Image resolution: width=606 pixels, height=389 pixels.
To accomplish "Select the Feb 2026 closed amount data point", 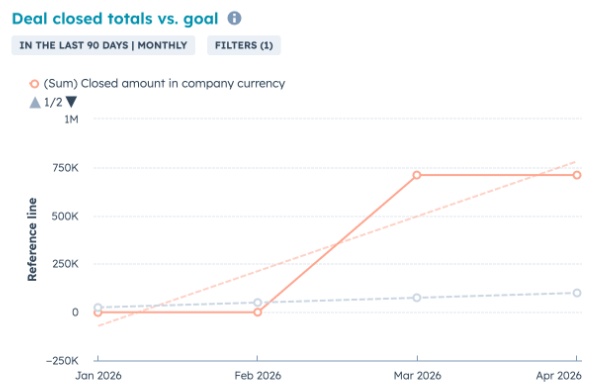I will click(x=258, y=312).
